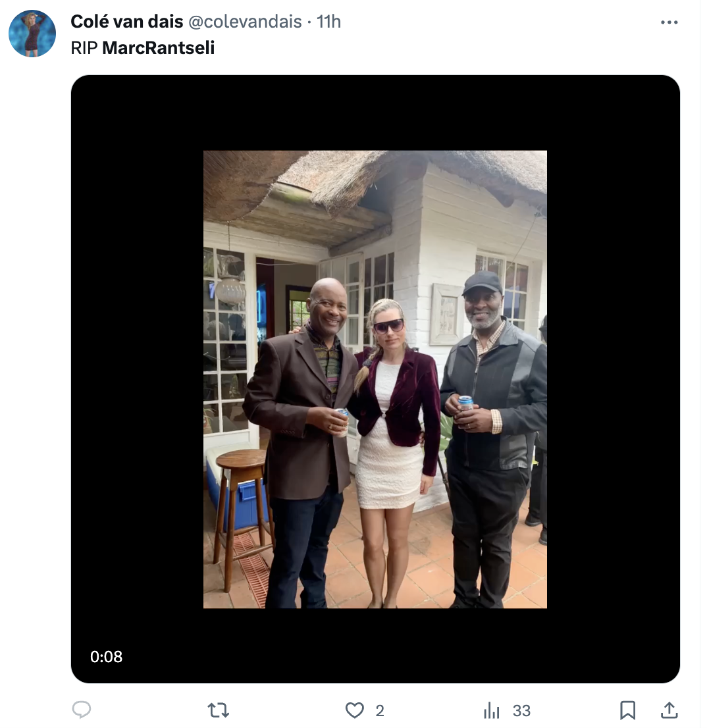Click the like count number 2

pyautogui.click(x=380, y=710)
